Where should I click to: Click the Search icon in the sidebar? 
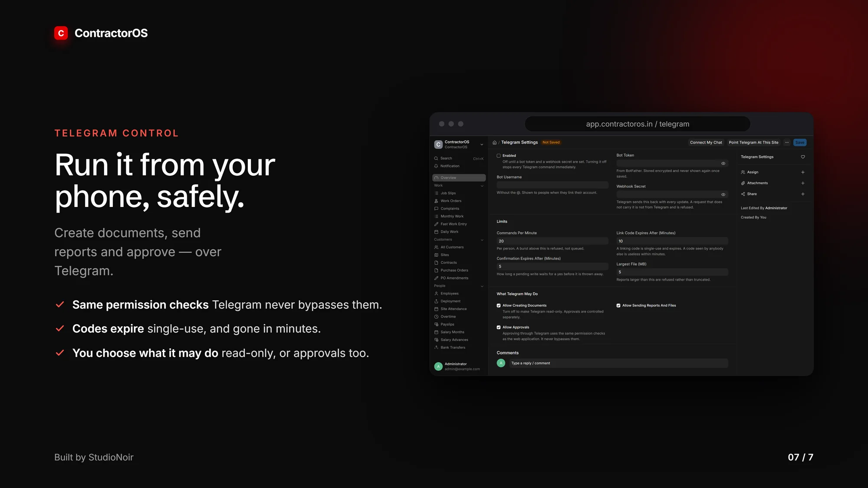[436, 158]
